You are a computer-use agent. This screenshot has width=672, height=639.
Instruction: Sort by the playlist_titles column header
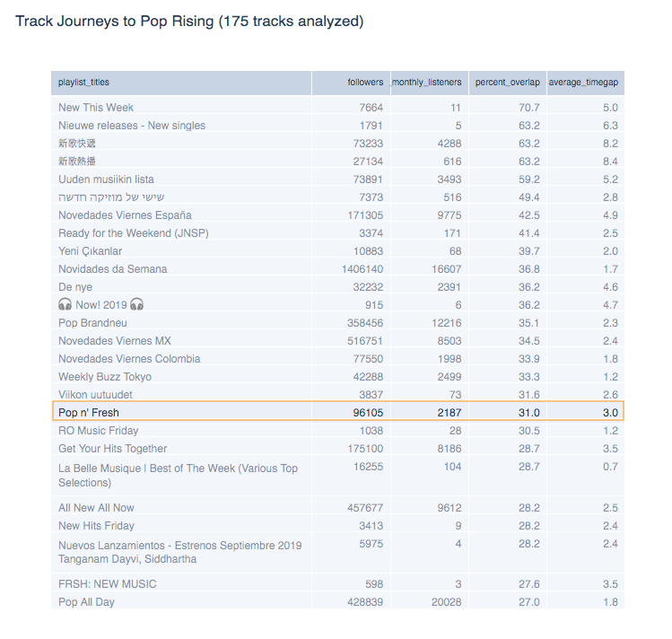coord(84,83)
